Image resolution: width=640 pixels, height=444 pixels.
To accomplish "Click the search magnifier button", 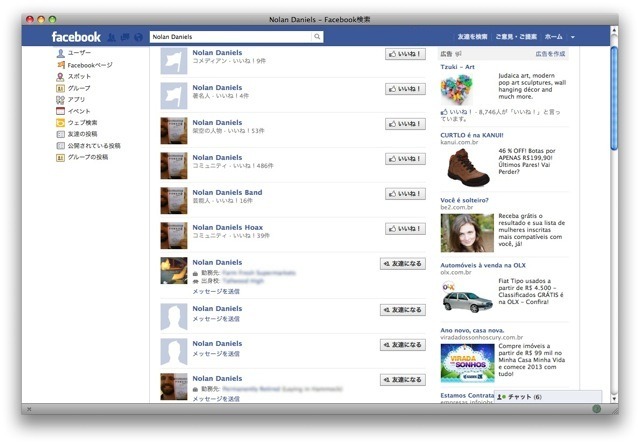I will pos(317,37).
